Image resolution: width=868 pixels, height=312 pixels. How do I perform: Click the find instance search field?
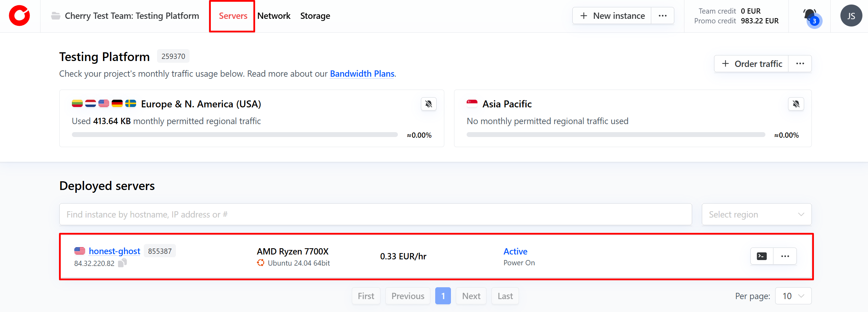point(375,214)
